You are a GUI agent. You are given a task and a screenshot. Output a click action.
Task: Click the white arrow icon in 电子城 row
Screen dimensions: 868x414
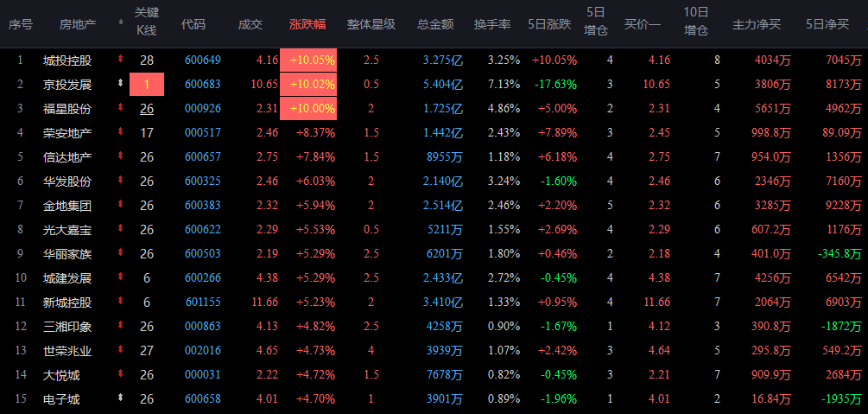point(121,398)
